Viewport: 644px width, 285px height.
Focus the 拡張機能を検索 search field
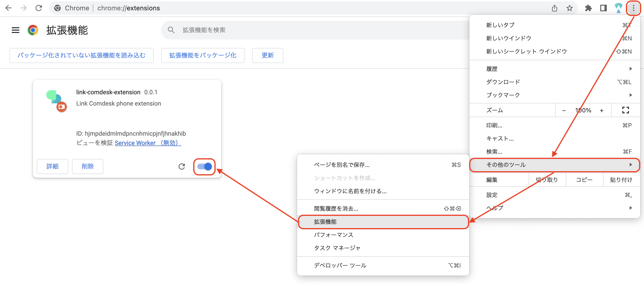pos(315,30)
